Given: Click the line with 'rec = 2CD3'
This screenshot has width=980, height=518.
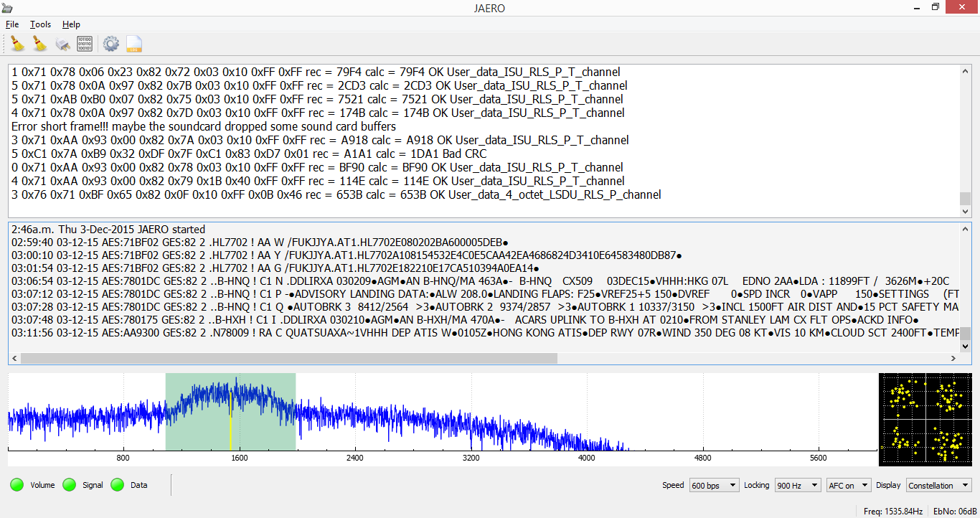Looking at the screenshot, I should tap(319, 85).
